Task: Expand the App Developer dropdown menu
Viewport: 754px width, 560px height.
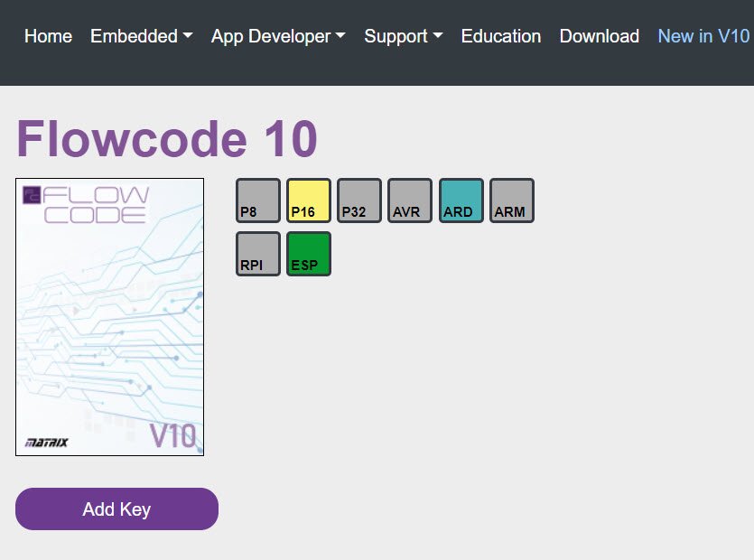Action: coord(278,36)
